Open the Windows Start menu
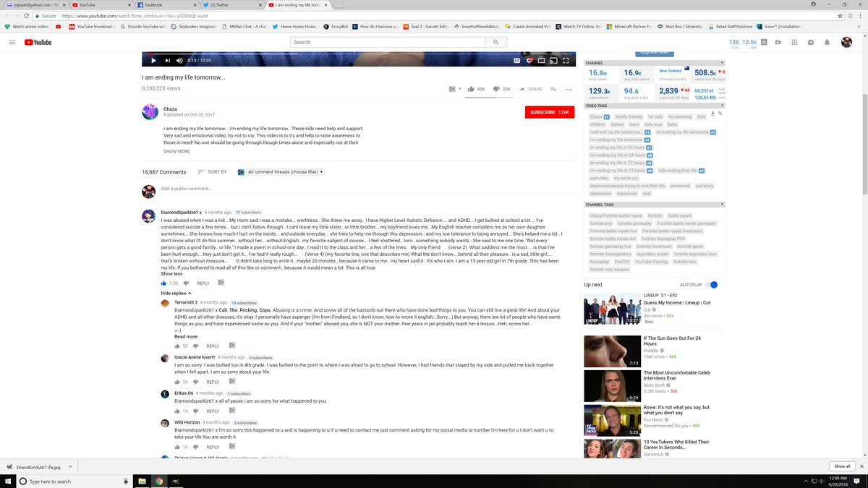This screenshot has height=488, width=868. (x=8, y=481)
